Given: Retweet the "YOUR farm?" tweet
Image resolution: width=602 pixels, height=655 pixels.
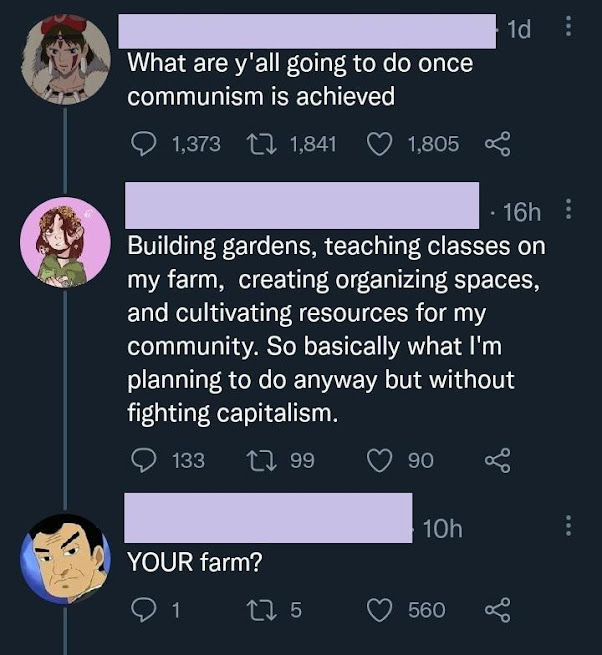Looking at the screenshot, I should click(261, 609).
